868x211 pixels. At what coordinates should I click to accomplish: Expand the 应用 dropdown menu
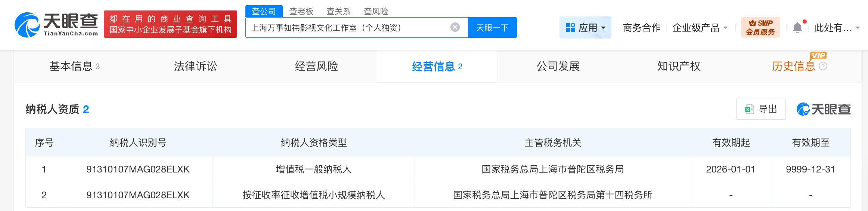(603, 28)
